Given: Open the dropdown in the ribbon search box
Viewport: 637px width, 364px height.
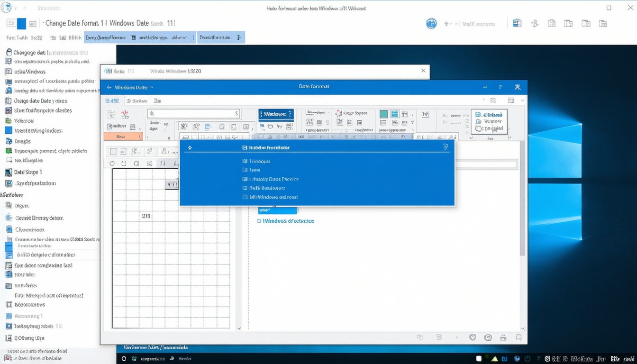Looking at the screenshot, I should [237, 114].
